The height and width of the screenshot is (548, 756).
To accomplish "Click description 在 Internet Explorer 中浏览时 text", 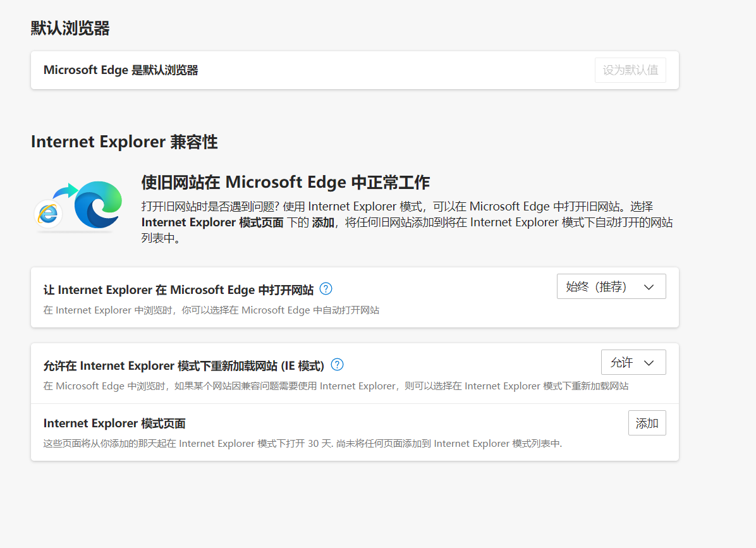I will (211, 310).
